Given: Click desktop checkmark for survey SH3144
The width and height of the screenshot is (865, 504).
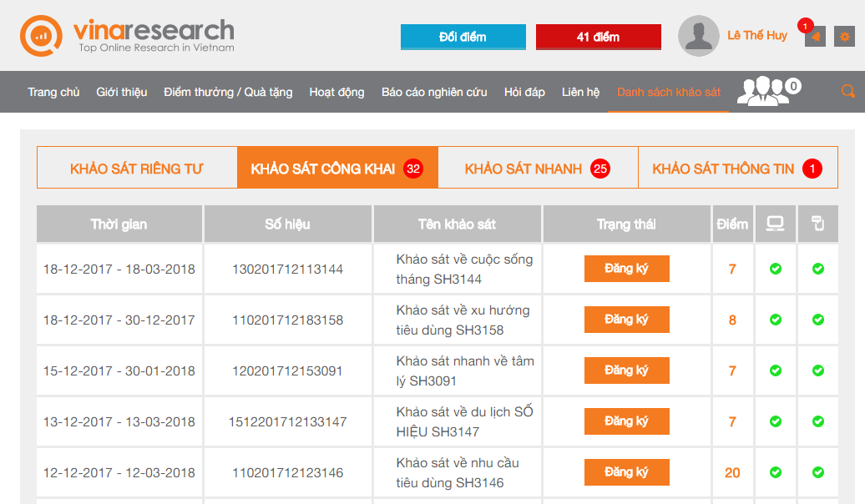Looking at the screenshot, I should click(776, 269).
